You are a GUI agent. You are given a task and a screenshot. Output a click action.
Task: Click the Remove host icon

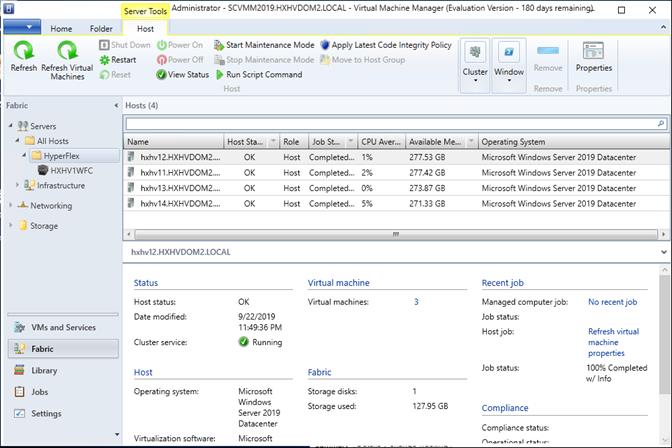tap(548, 51)
